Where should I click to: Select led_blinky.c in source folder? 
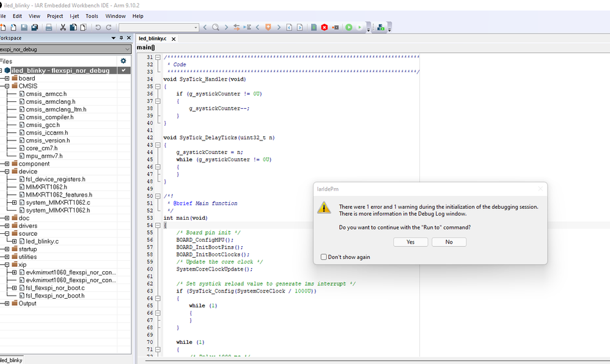tap(42, 241)
